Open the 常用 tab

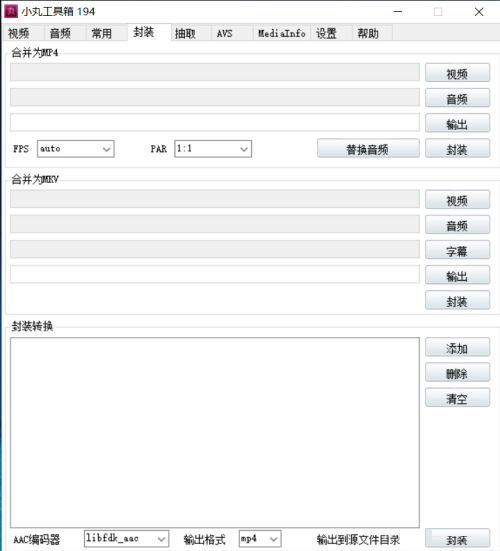106,33
